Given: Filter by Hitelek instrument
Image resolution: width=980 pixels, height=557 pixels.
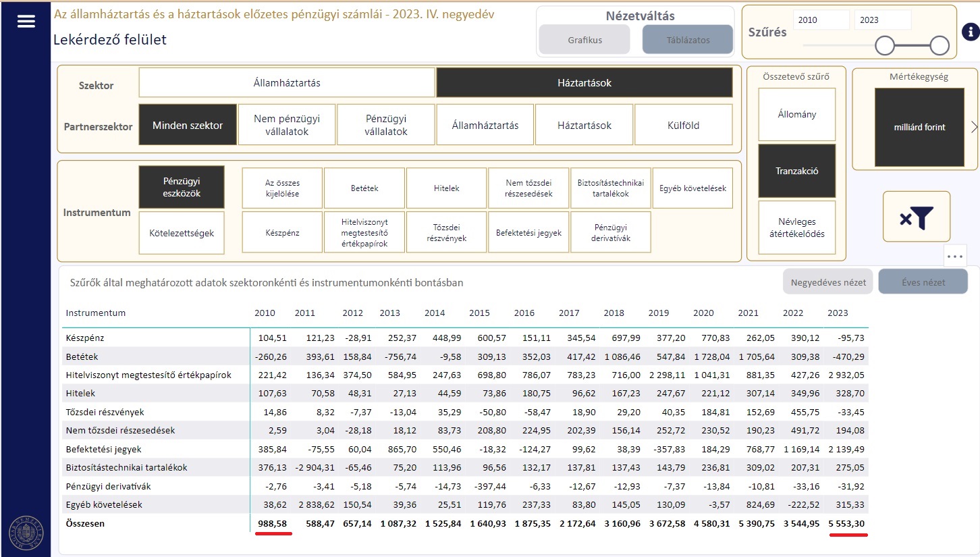Looking at the screenshot, I should click(x=447, y=188).
